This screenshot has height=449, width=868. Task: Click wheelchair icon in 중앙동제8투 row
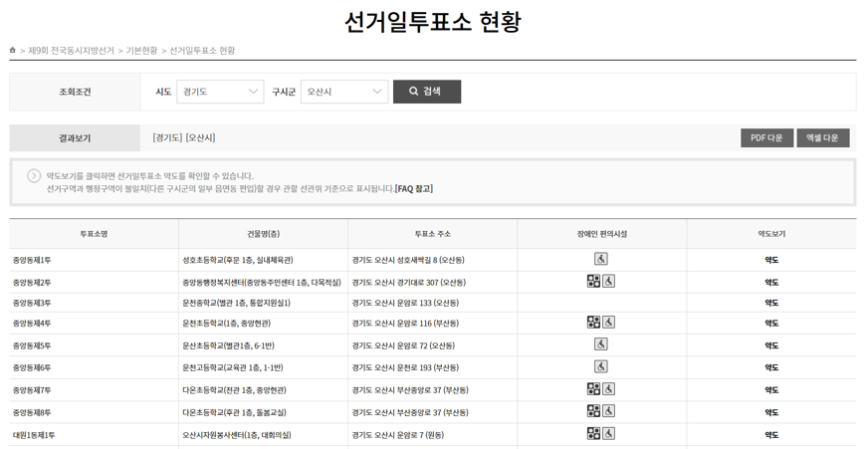[x=608, y=411]
